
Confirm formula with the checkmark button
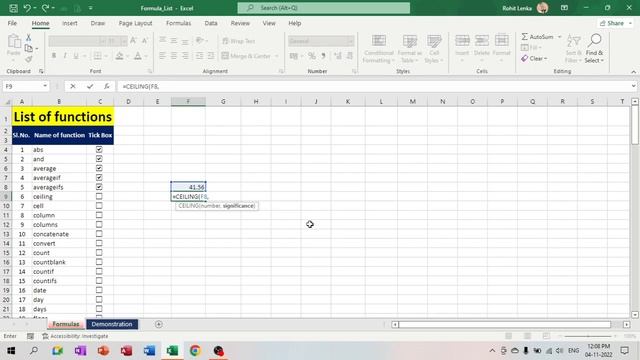[90, 86]
